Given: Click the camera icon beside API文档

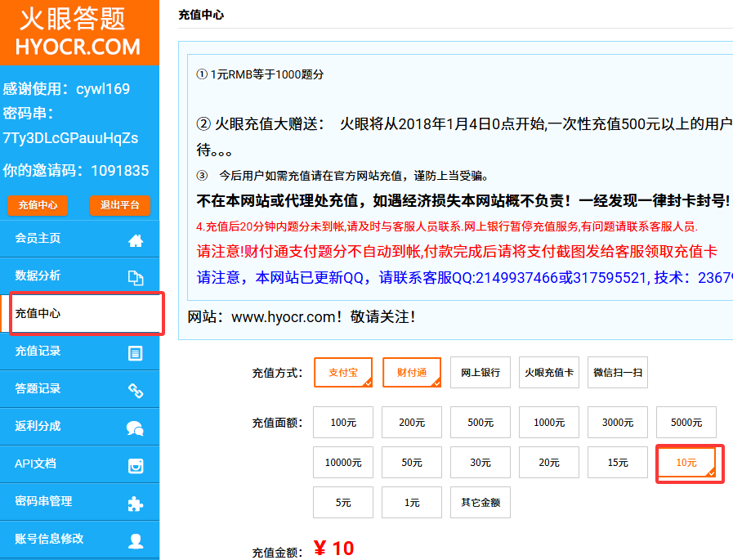Looking at the screenshot, I should (136, 466).
